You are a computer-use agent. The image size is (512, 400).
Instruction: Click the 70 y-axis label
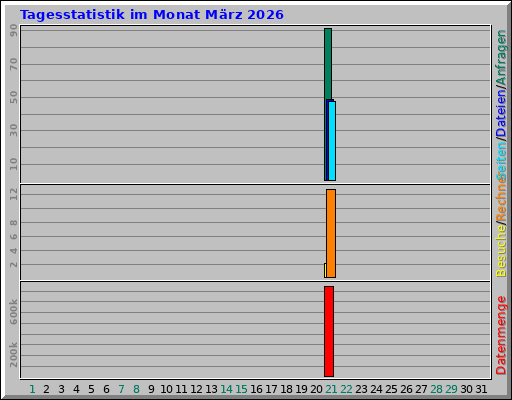(x=13, y=64)
